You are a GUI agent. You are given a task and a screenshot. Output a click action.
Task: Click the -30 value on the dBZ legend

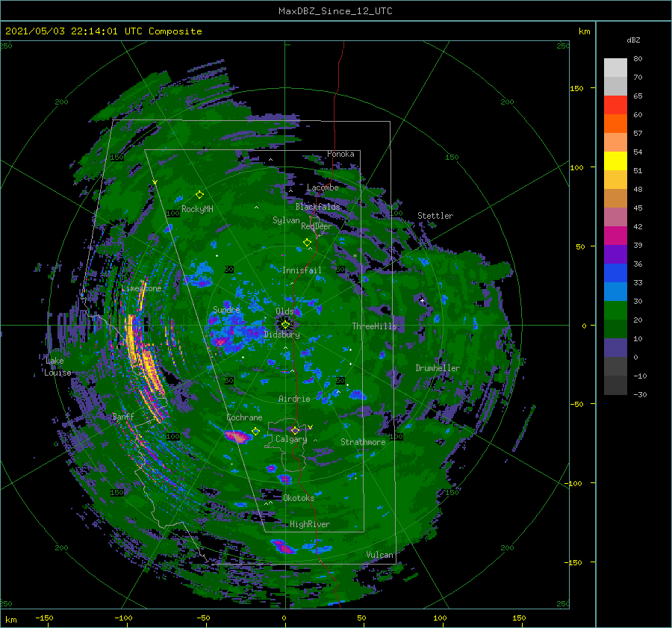coord(640,394)
